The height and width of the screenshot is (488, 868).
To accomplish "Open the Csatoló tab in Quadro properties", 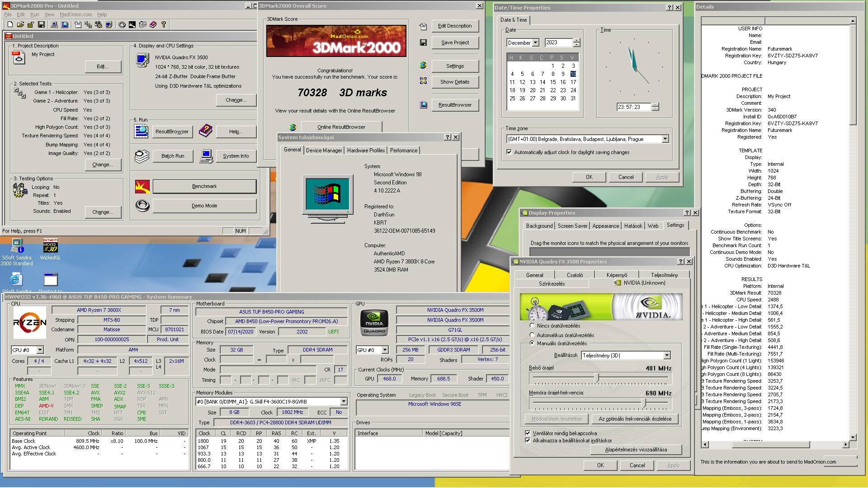I will 575,275.
